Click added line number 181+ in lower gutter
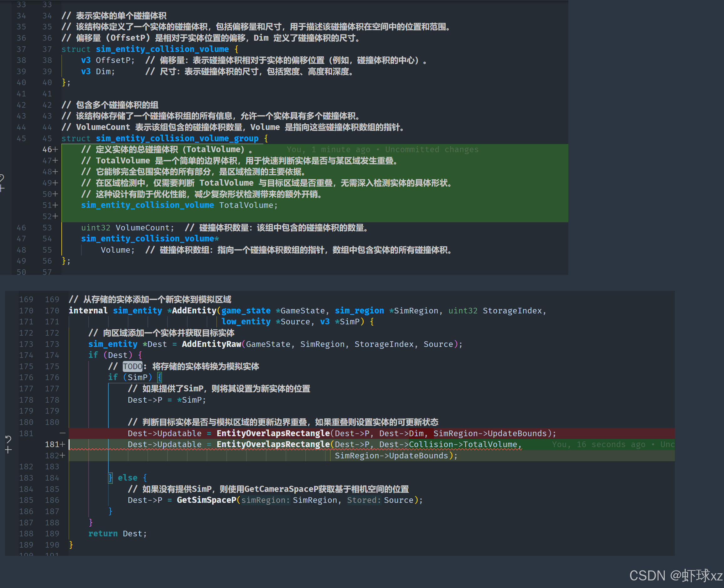 [54, 444]
